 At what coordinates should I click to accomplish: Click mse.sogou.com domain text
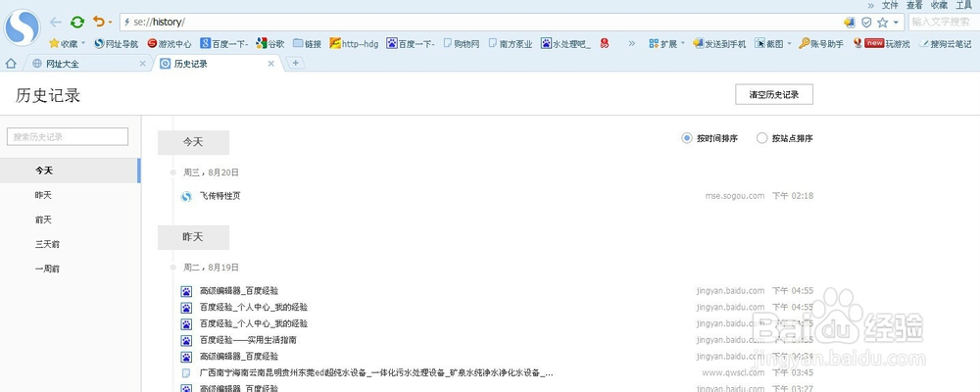tap(735, 196)
